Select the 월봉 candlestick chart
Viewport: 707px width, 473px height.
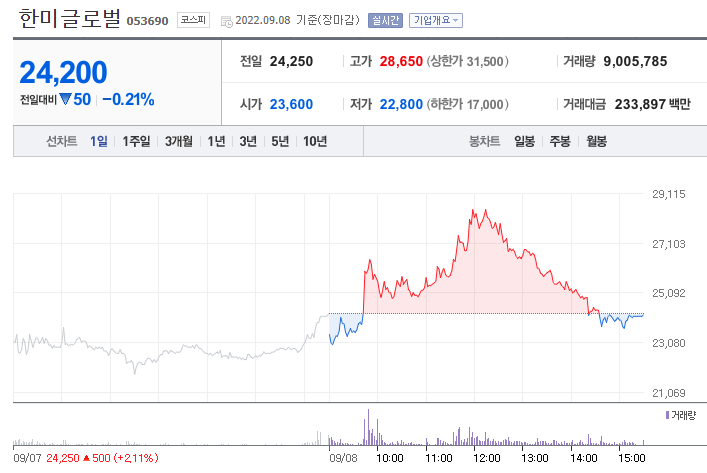[x=597, y=142]
